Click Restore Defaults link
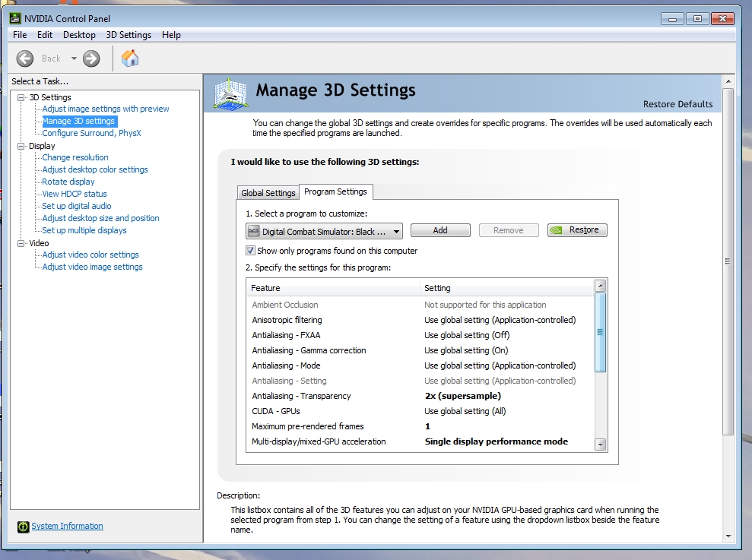 coord(677,104)
